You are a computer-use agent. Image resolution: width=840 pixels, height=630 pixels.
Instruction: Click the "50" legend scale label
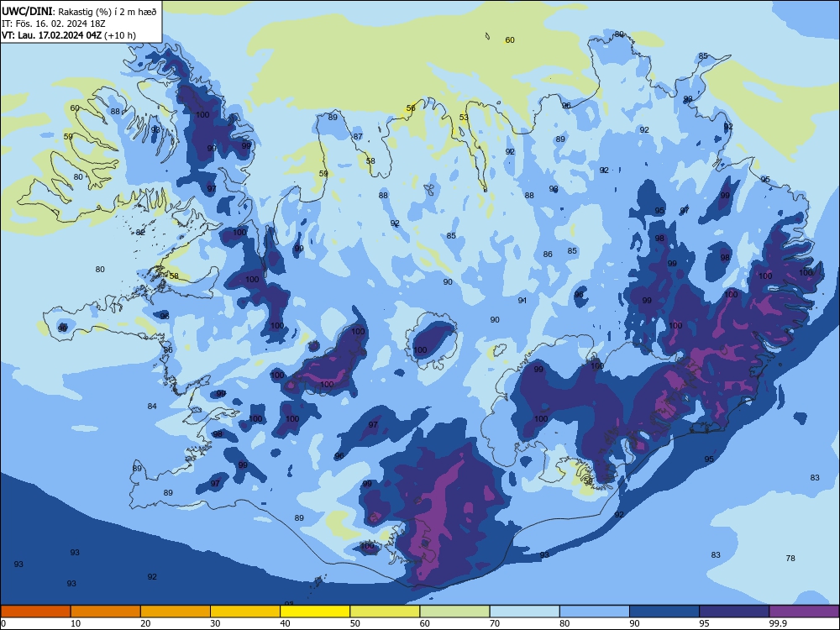pos(354,623)
